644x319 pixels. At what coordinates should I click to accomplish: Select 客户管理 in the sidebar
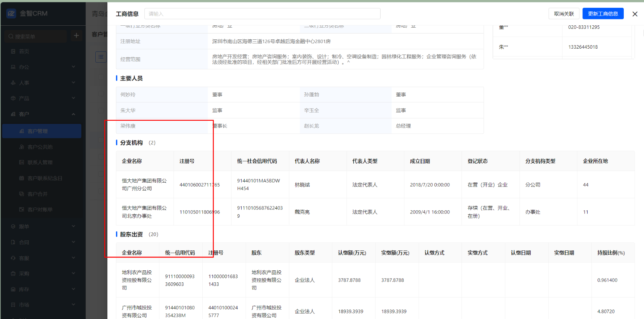pos(42,131)
